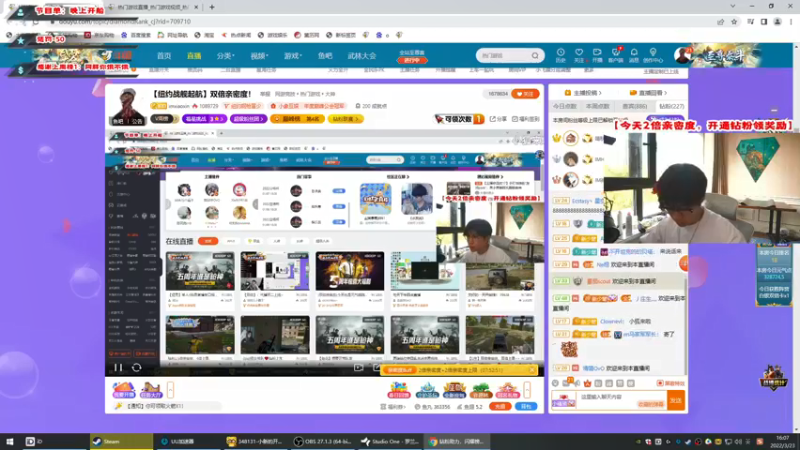Click the blue 背包 backpack button

point(526,407)
